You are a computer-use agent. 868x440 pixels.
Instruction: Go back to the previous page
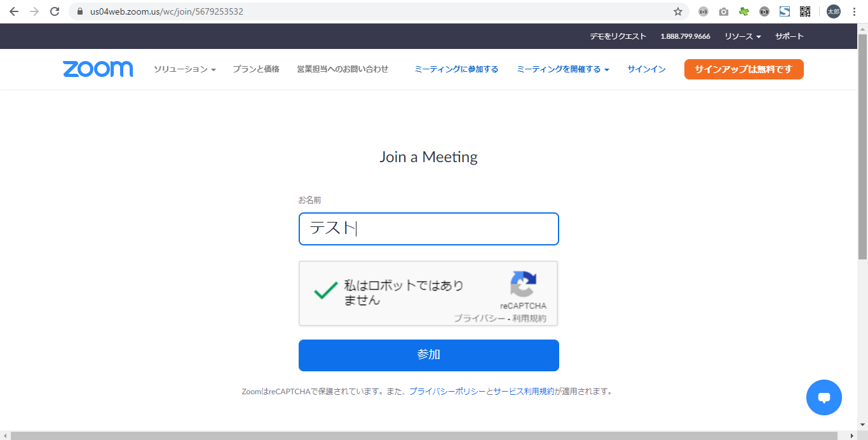(x=14, y=11)
